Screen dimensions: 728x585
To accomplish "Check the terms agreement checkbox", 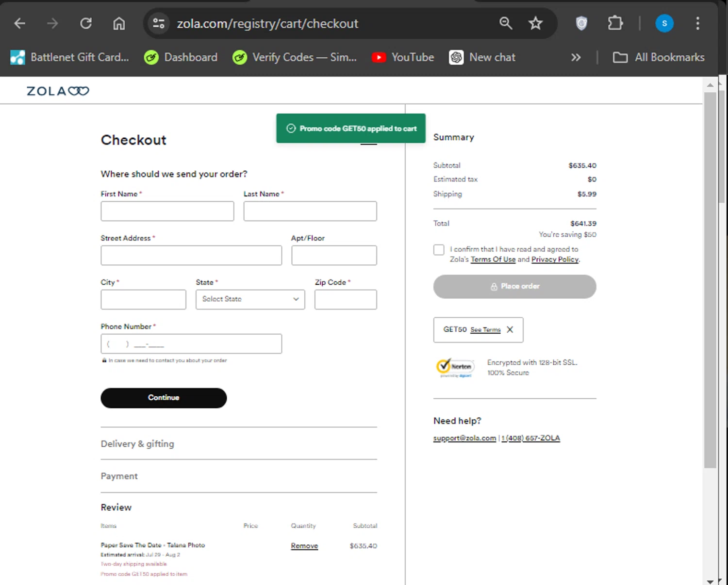I will [x=439, y=249].
